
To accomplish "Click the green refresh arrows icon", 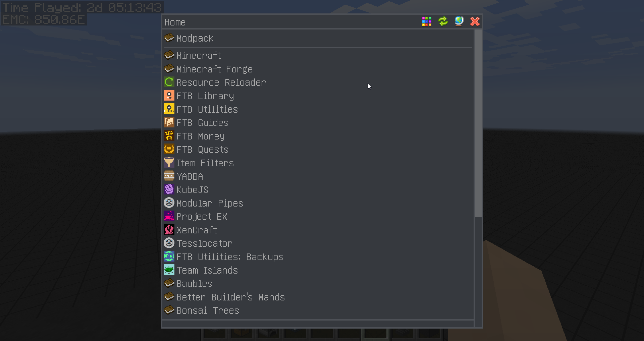I will 443,21.
